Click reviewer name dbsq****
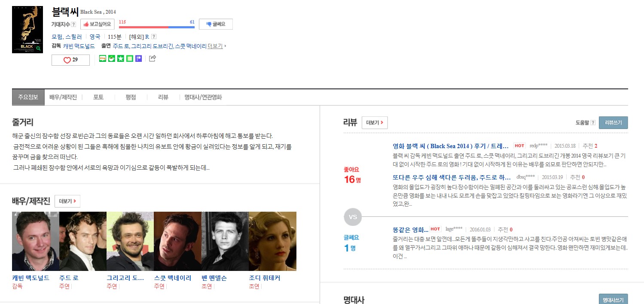644x304 pixels. point(526,177)
